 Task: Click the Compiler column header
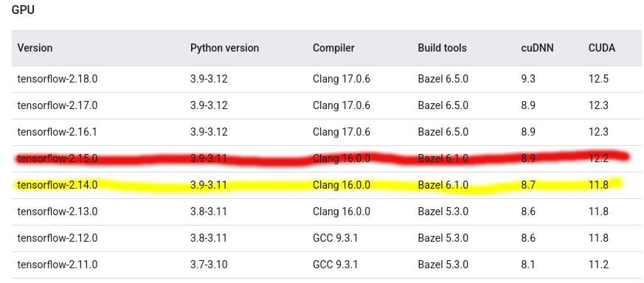pos(333,48)
